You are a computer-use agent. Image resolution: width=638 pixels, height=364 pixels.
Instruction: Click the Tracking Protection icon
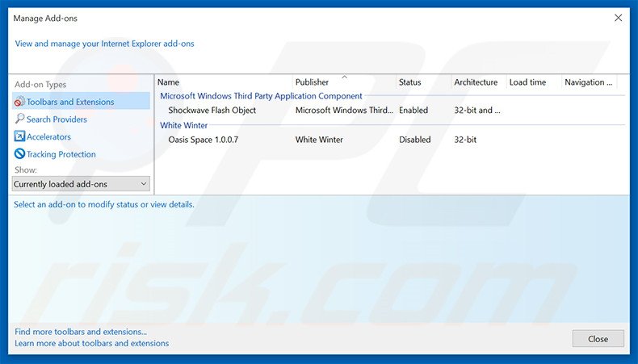pyautogui.click(x=19, y=153)
